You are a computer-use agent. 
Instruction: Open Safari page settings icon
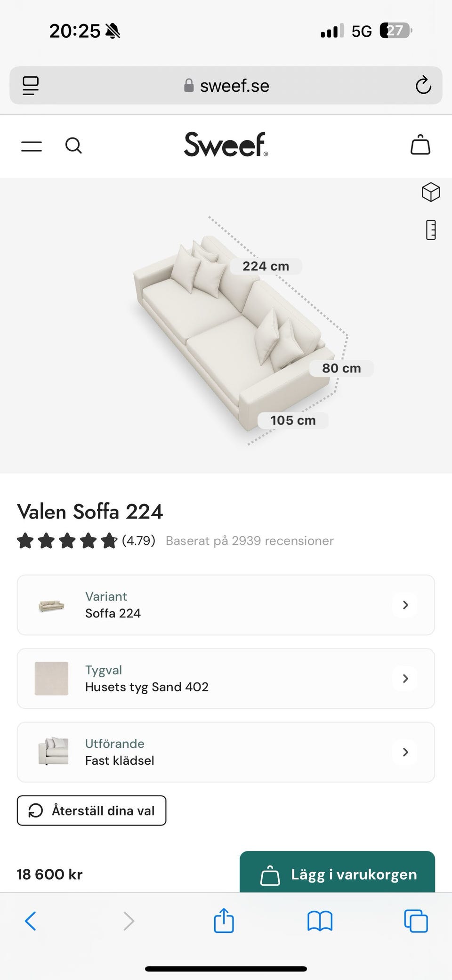31,86
